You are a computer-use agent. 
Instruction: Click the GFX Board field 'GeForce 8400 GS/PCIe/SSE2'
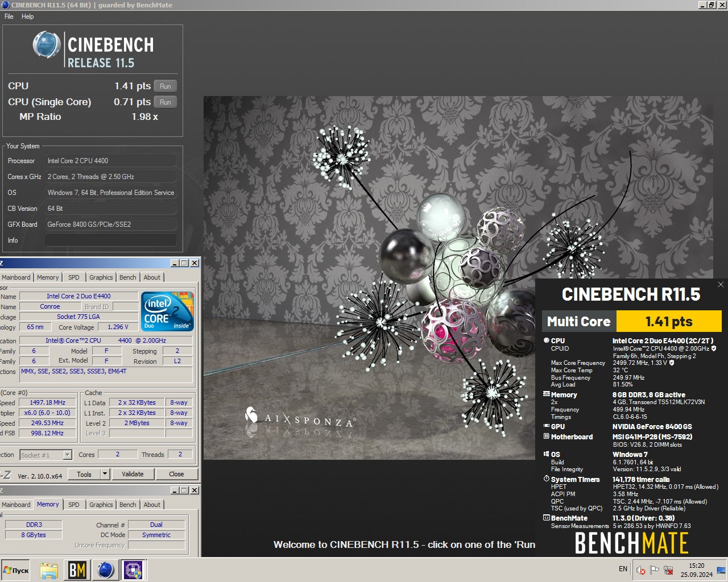[110, 225]
